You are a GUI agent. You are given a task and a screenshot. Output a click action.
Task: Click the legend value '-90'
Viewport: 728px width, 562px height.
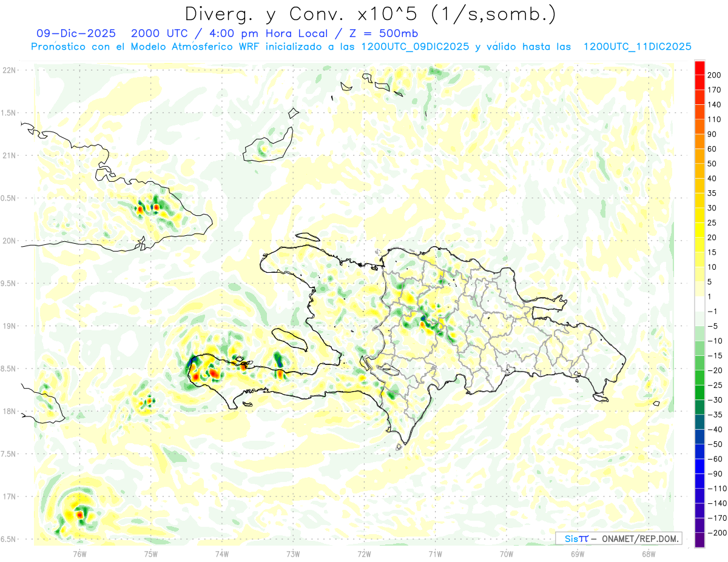coord(714,474)
